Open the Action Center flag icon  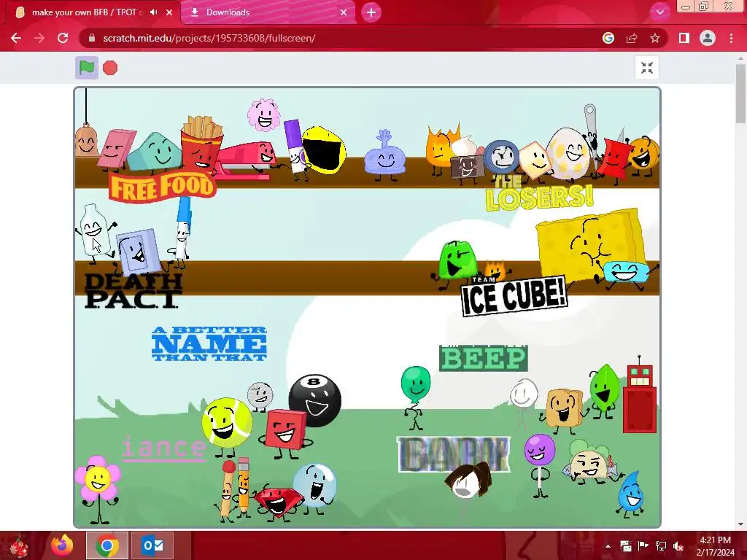[643, 546]
